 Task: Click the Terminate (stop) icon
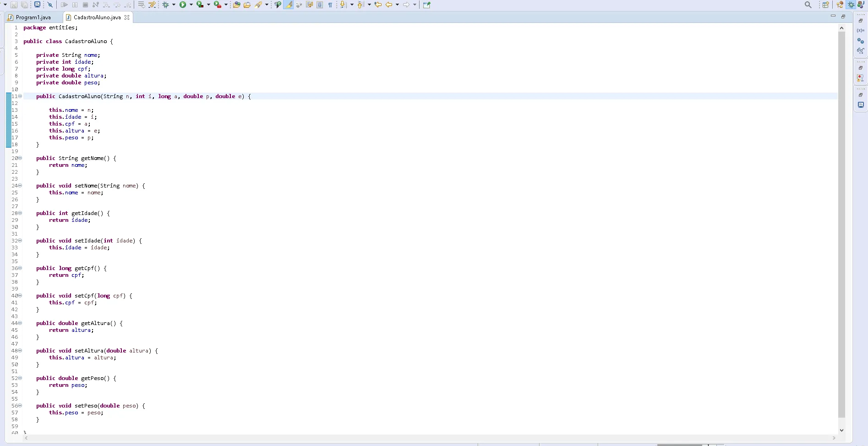click(85, 5)
